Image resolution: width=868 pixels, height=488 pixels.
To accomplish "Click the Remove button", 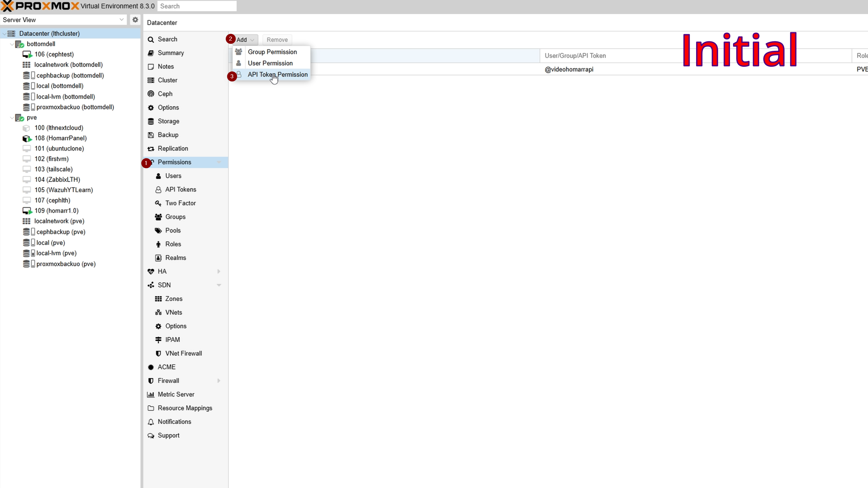I will 277,40.
